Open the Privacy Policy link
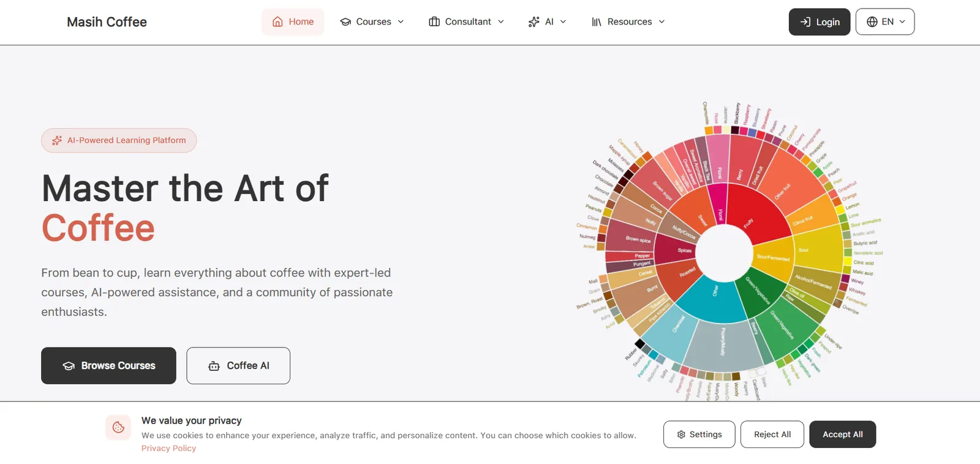This screenshot has height=464, width=980. coord(168,449)
